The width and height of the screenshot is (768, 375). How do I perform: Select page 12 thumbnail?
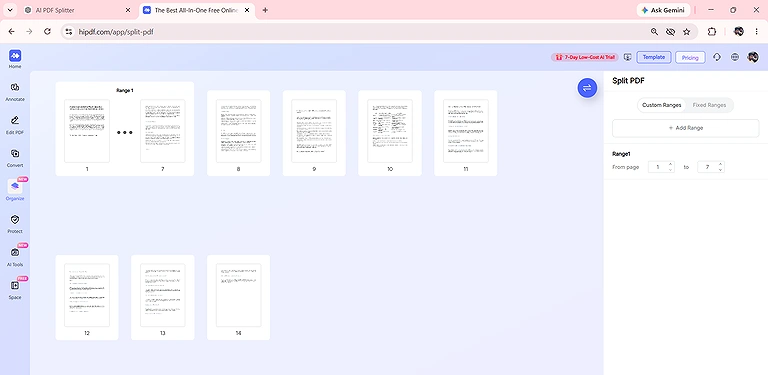(87, 295)
